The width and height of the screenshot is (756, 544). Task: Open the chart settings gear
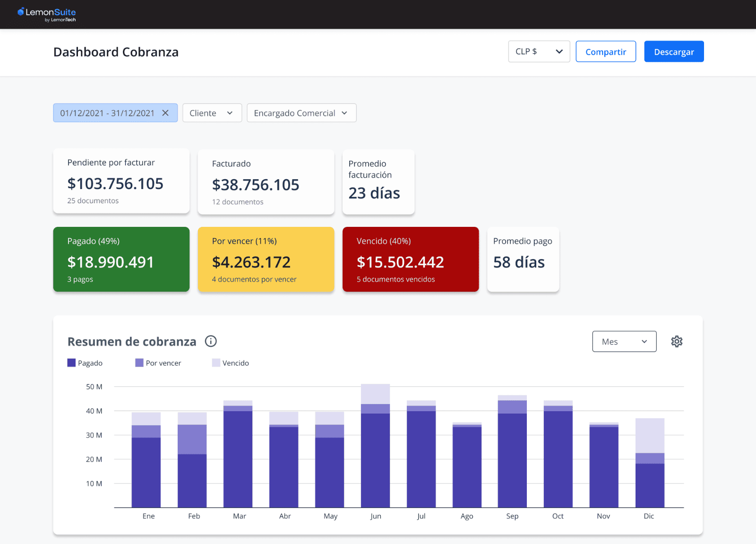coord(677,341)
